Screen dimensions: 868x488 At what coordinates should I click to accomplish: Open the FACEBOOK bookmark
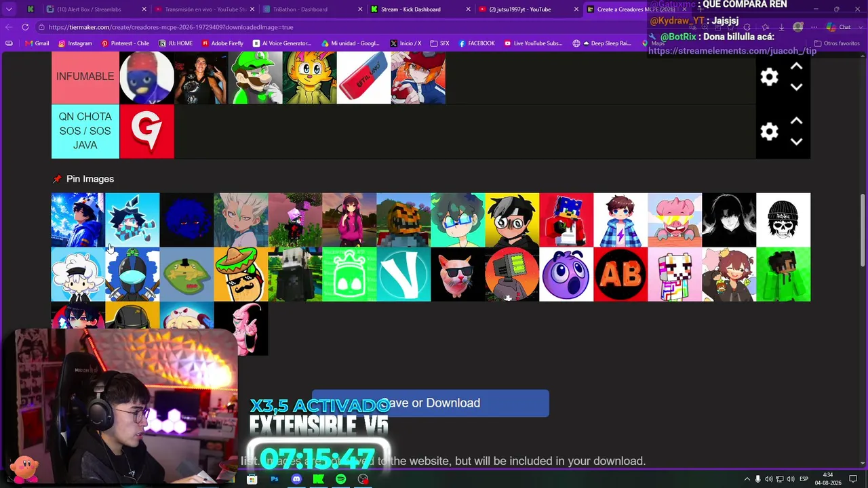point(476,43)
